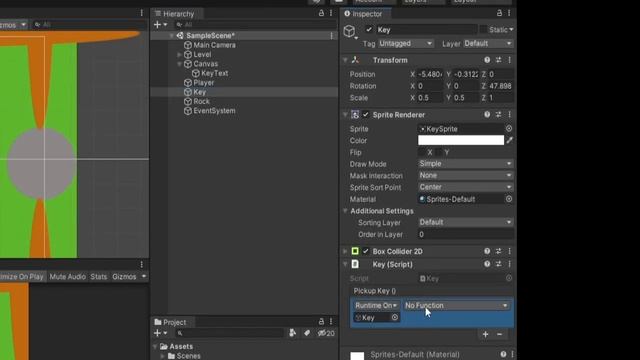Open Mask Interaction dropdown
The image size is (640, 360).
coord(466,176)
